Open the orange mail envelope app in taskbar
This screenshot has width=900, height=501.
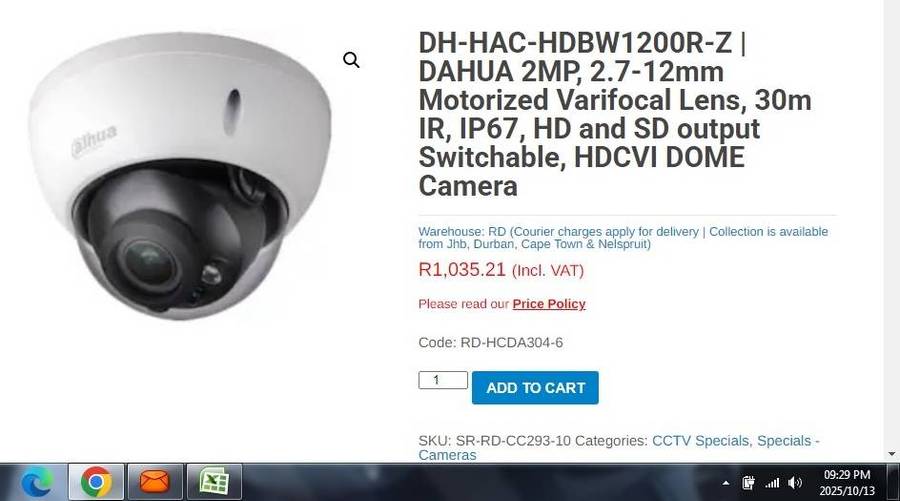[155, 481]
